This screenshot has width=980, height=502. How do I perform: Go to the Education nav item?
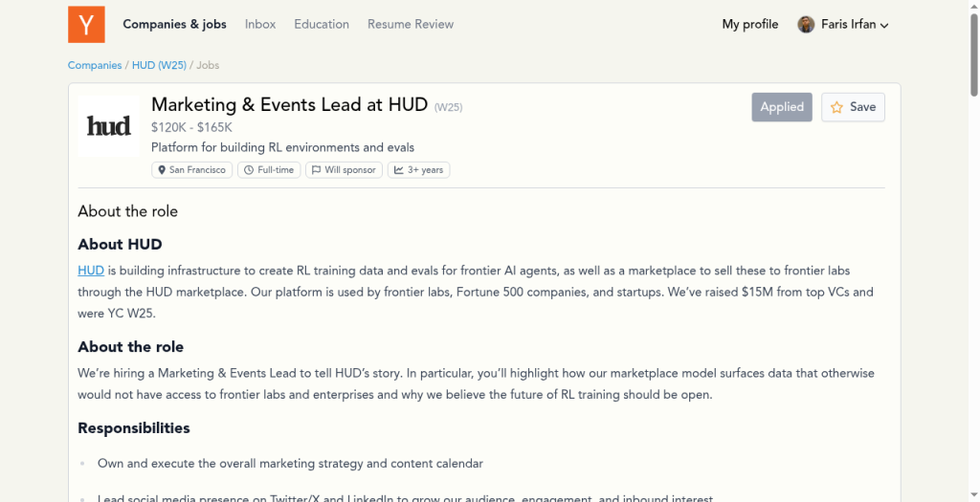tap(322, 24)
